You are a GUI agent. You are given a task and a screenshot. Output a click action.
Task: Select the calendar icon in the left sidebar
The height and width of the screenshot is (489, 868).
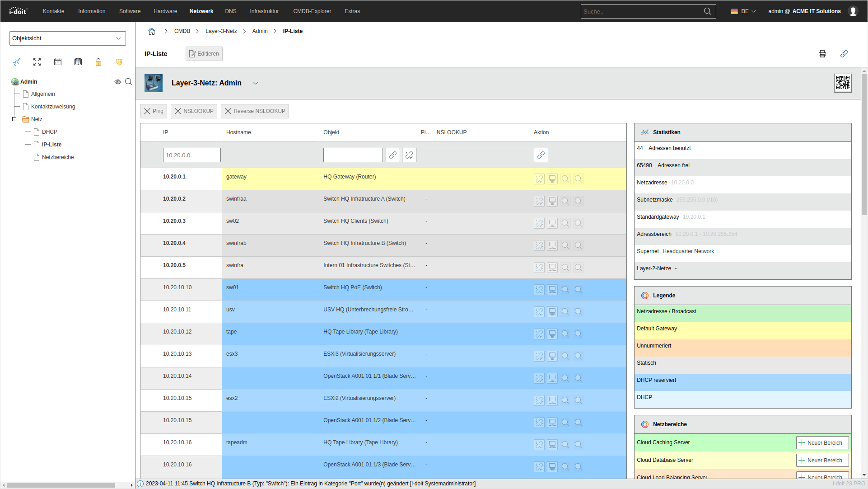tap(58, 62)
